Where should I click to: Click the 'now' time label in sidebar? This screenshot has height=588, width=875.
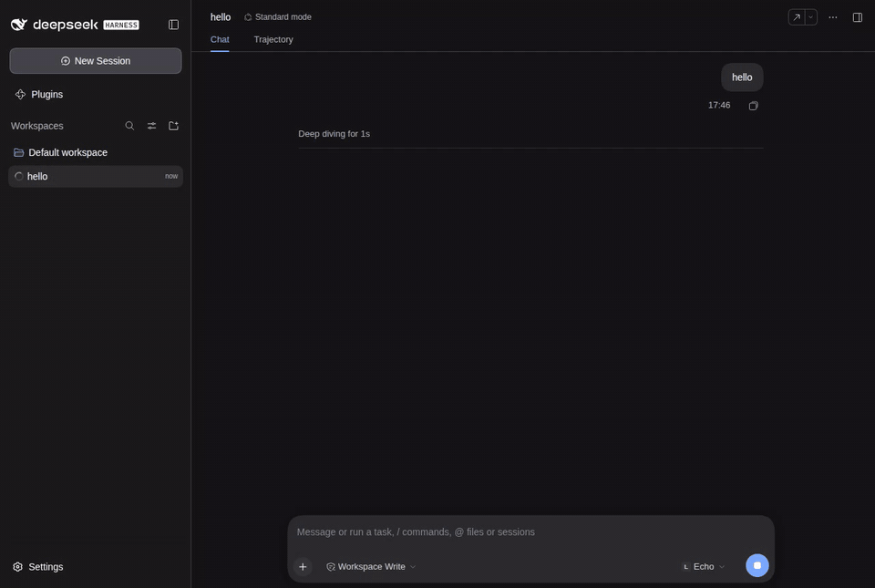pos(171,176)
